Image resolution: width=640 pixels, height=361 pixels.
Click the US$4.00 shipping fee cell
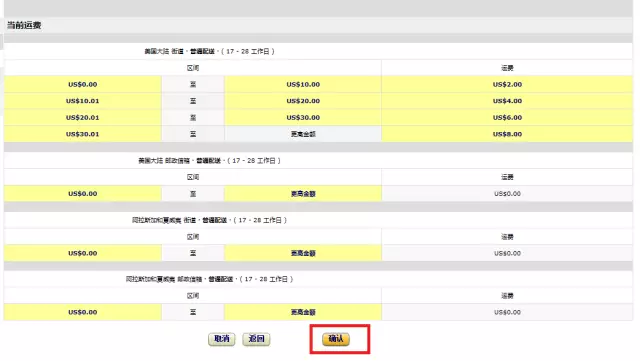coord(507,101)
